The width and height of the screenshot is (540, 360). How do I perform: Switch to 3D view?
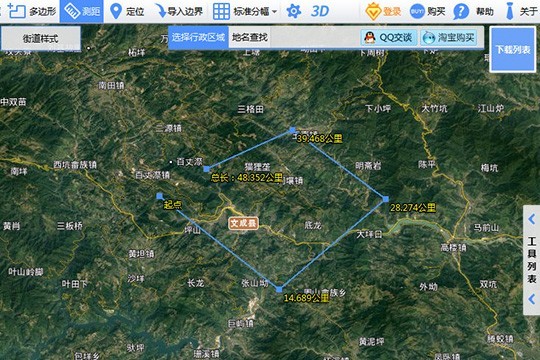(x=320, y=11)
